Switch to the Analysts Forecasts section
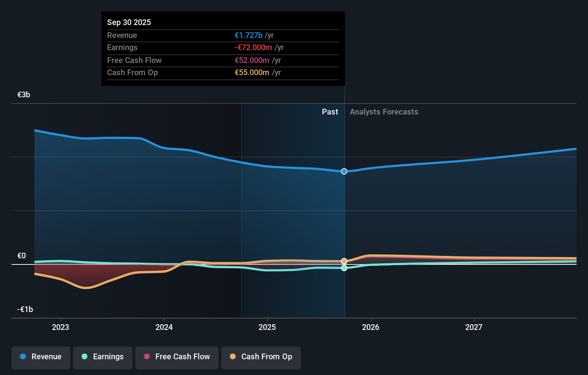Screen dimensions: 588x375 (x=384, y=112)
